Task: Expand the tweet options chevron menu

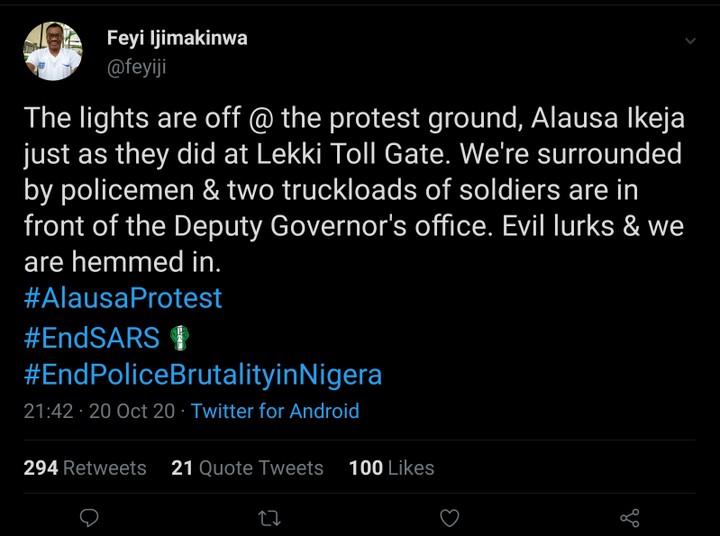Action: point(690,41)
